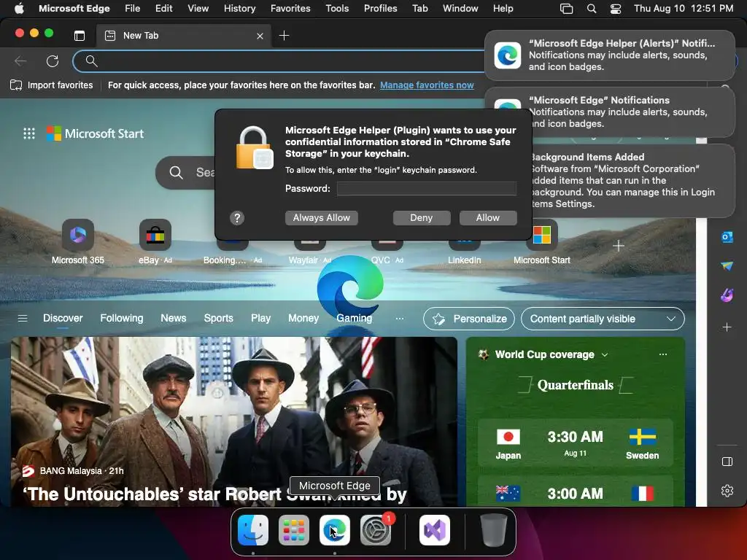Click the Stage Manager windows icon in menu bar
Image resolution: width=747 pixels, height=560 pixels.
(566, 9)
